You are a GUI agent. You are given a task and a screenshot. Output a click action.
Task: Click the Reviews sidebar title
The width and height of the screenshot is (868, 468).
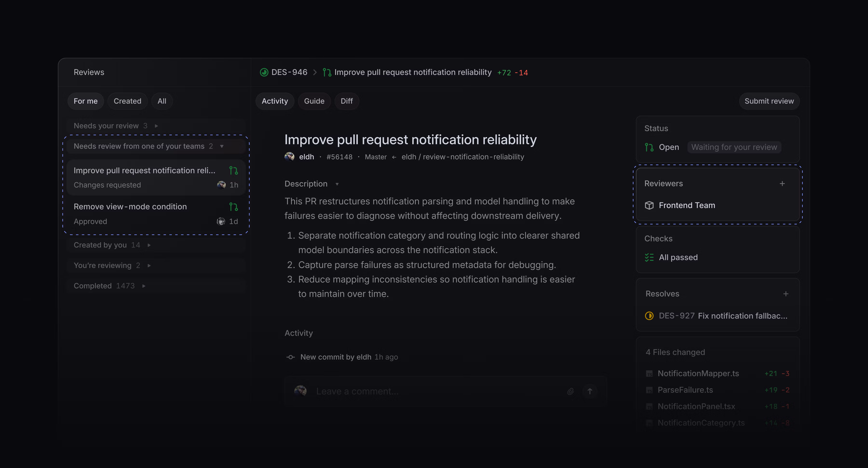[x=89, y=72]
